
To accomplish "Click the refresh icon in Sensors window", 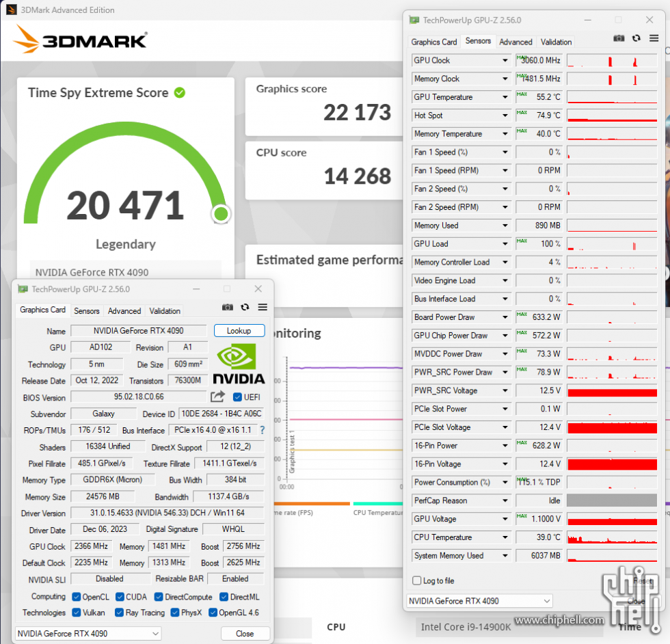I will tap(636, 38).
